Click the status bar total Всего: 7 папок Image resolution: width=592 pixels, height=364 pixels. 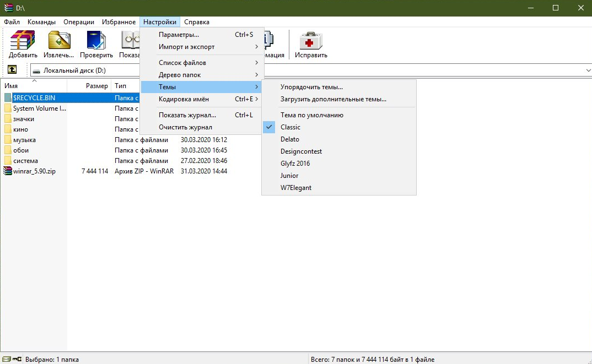(x=373, y=360)
